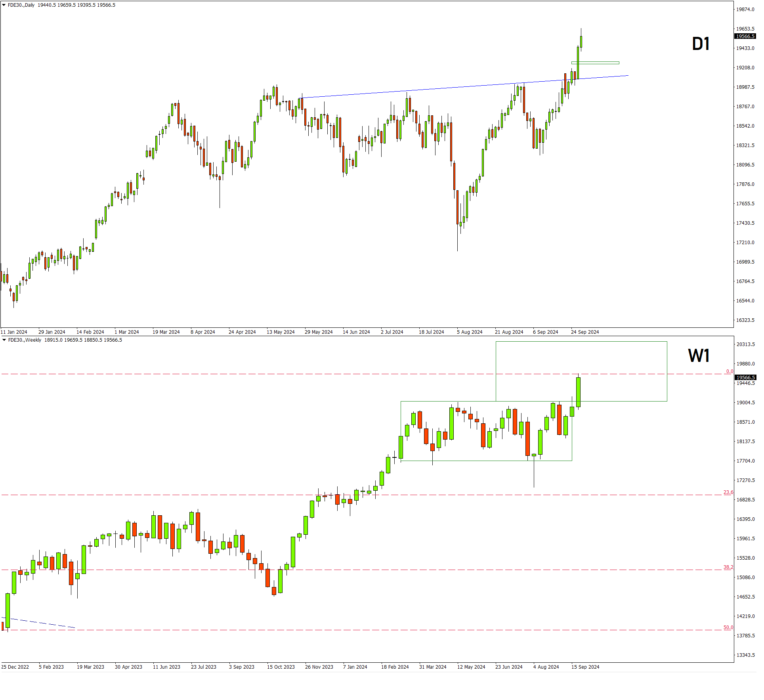Select the 38.2 Fibonacci level label
The height and width of the screenshot is (700, 764).
728,567
